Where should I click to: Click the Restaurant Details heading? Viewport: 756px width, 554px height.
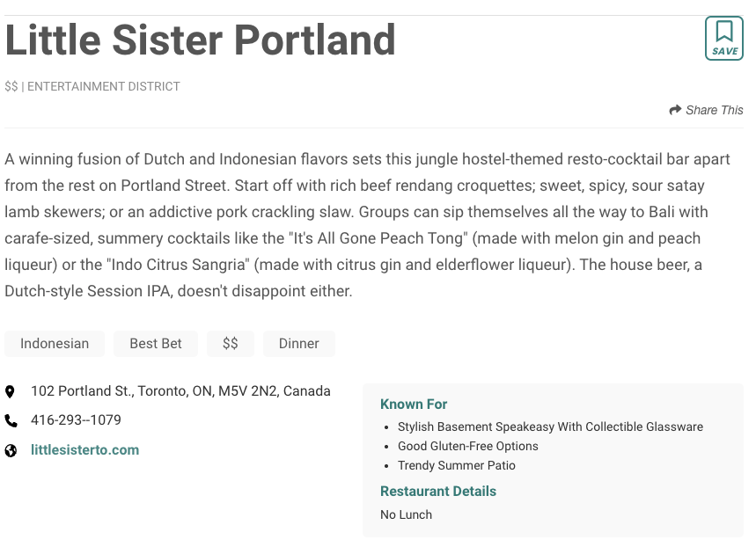pos(438,492)
